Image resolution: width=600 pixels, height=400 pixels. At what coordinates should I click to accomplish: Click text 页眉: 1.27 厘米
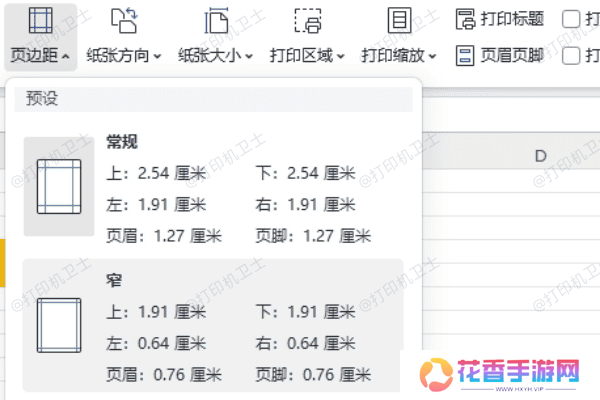click(164, 236)
